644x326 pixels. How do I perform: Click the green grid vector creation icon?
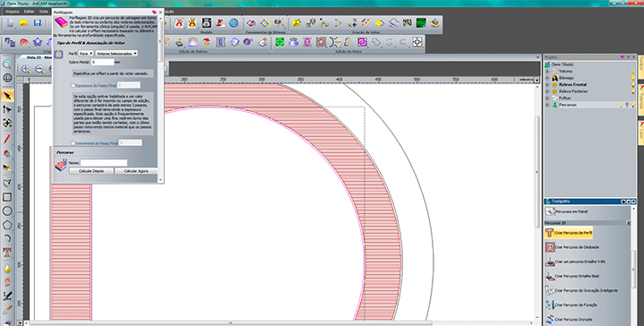point(421,23)
